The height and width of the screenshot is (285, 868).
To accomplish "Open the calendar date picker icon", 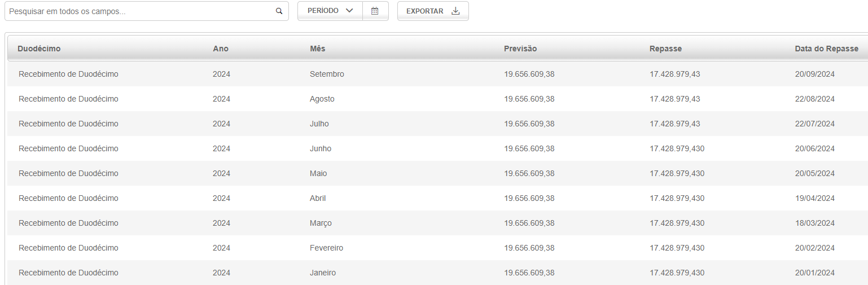I will (x=375, y=11).
